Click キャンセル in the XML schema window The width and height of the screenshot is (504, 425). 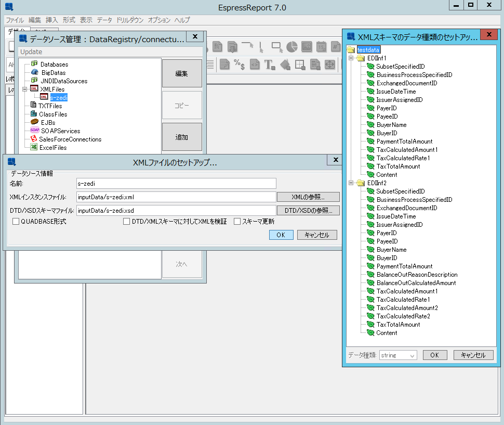click(x=473, y=355)
